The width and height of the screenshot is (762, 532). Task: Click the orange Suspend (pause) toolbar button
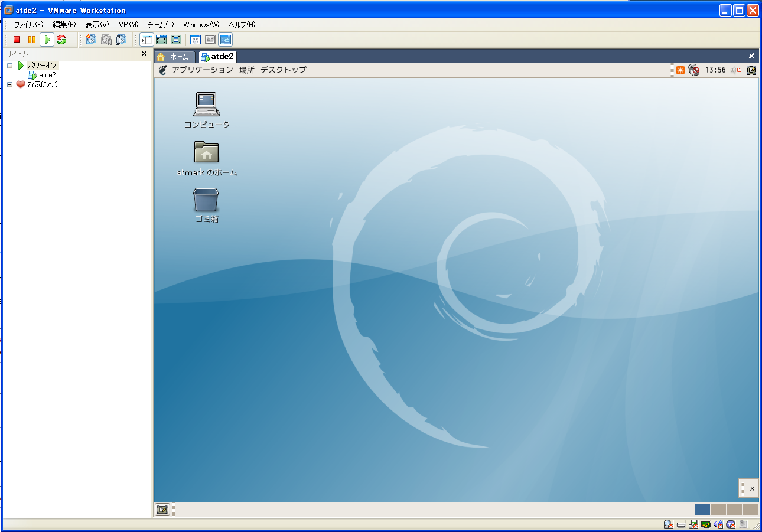click(32, 40)
